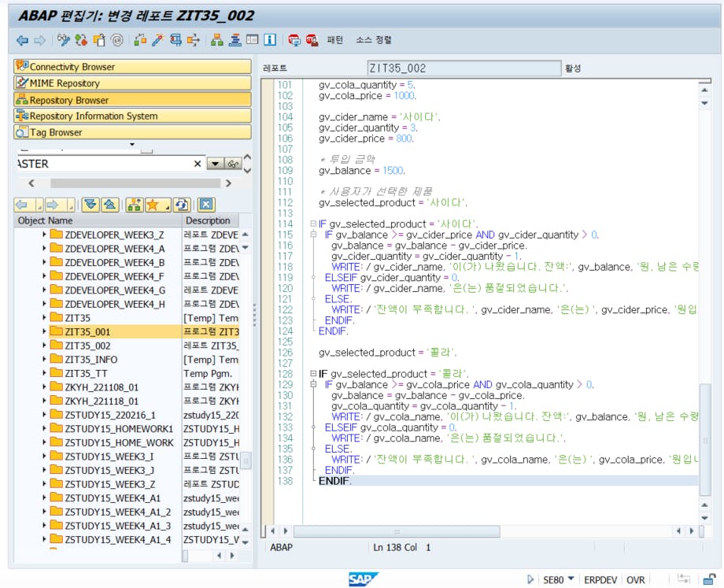
Task: Click the Check syntax icon in toolbar
Action: [140, 39]
